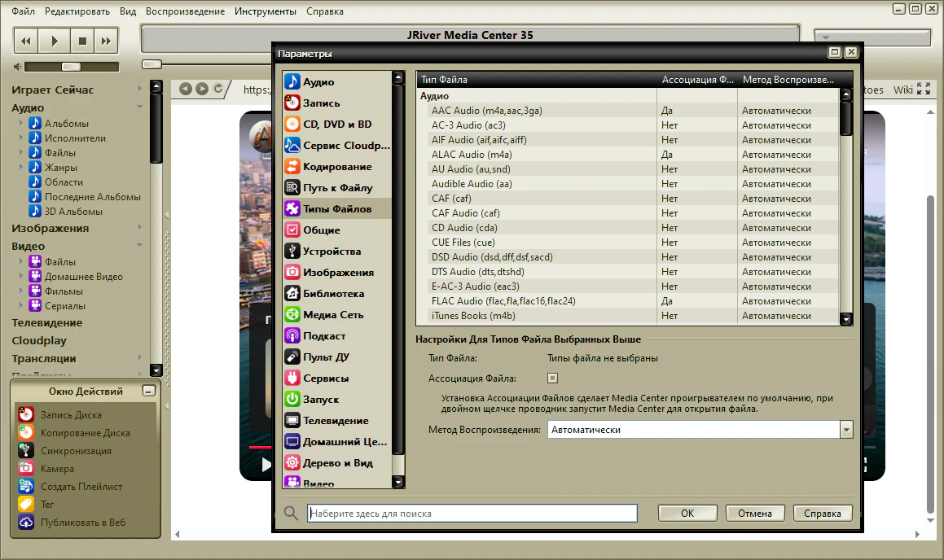Expand the Фильмы tree node under Видео
944x560 pixels.
22,291
